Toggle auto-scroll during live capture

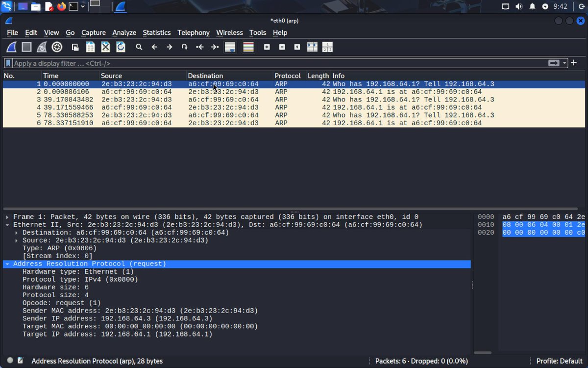[230, 47]
